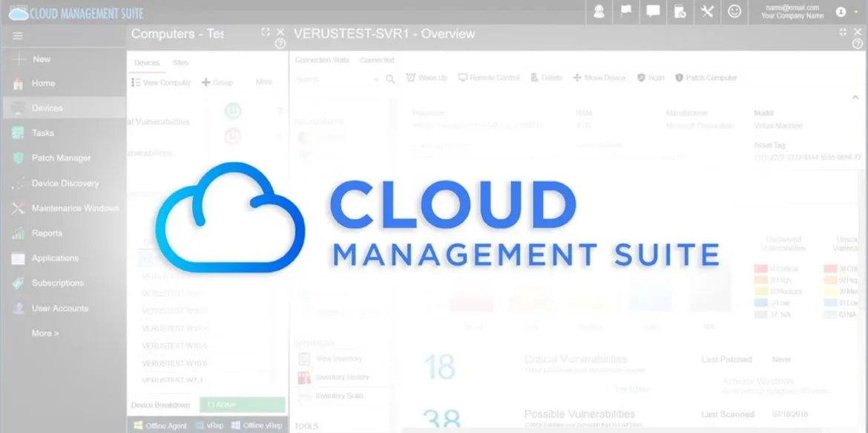Viewport: 868px width, 433px height.
Task: Collapse the device details chevron
Action: 855,97
